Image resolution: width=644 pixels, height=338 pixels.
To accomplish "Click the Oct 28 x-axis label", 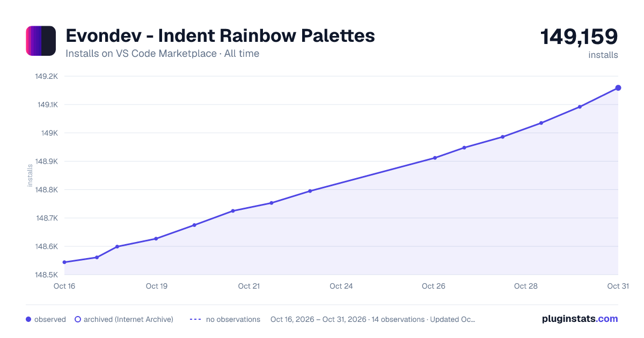I will coord(526,286).
